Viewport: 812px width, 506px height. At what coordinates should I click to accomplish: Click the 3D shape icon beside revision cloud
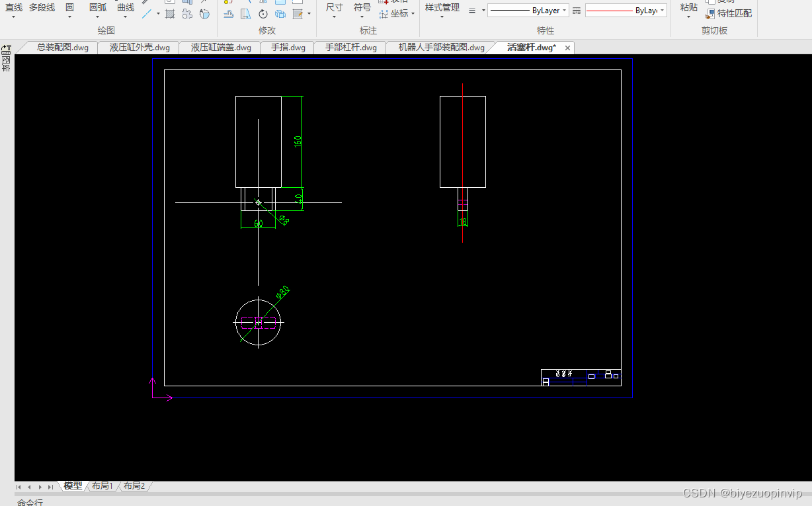204,14
